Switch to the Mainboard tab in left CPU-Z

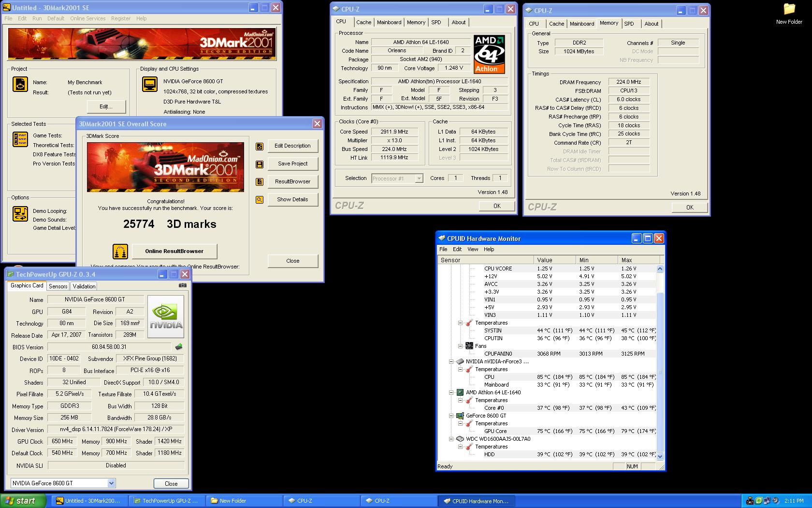(389, 22)
